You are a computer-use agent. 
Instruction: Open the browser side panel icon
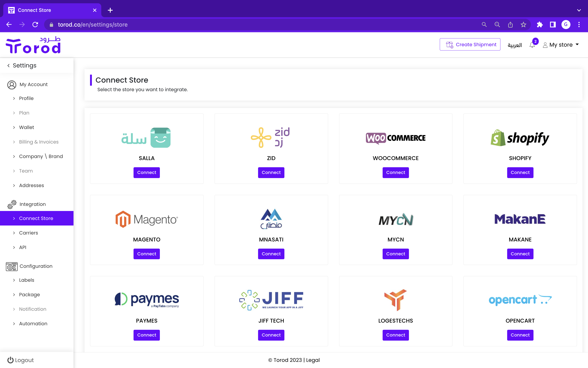tap(553, 25)
